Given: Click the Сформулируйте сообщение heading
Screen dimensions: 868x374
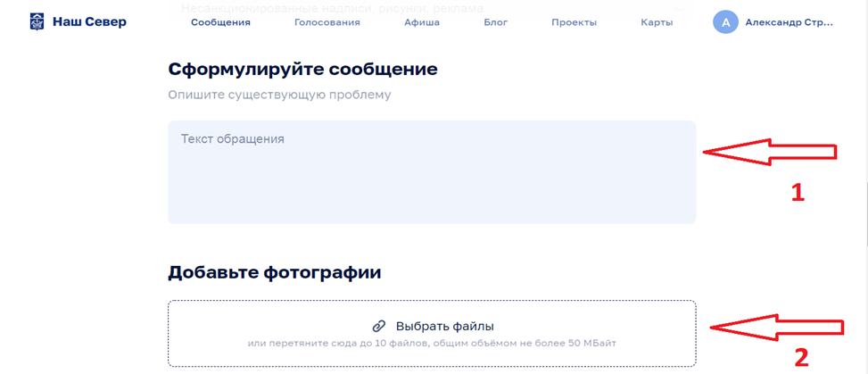Looking at the screenshot, I should 302,69.
